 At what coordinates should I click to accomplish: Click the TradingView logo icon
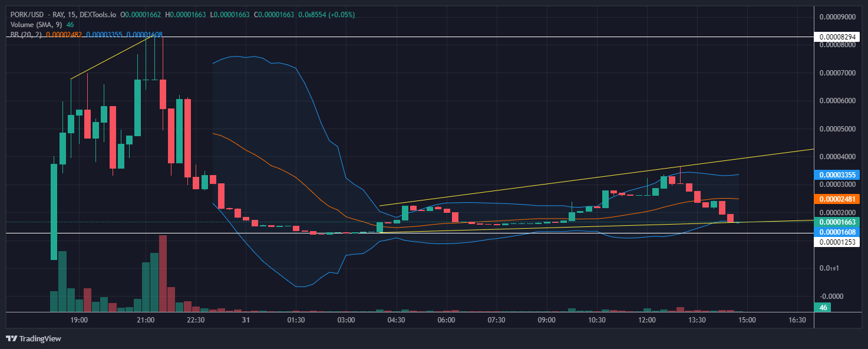click(x=11, y=338)
